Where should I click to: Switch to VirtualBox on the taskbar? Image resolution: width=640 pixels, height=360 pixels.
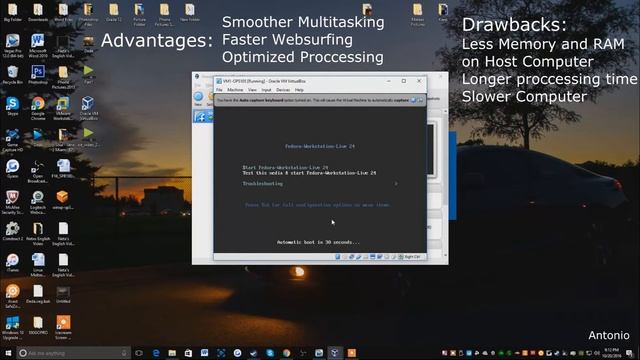point(335,353)
